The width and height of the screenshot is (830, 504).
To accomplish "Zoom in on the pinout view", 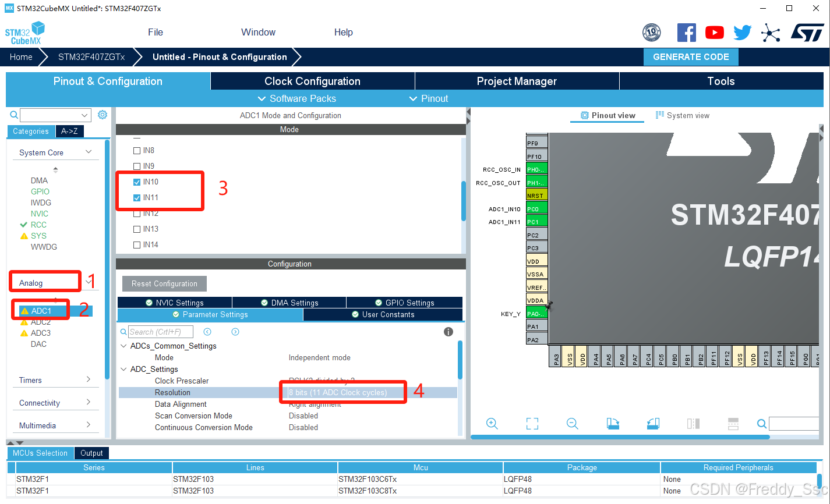I will (492, 424).
